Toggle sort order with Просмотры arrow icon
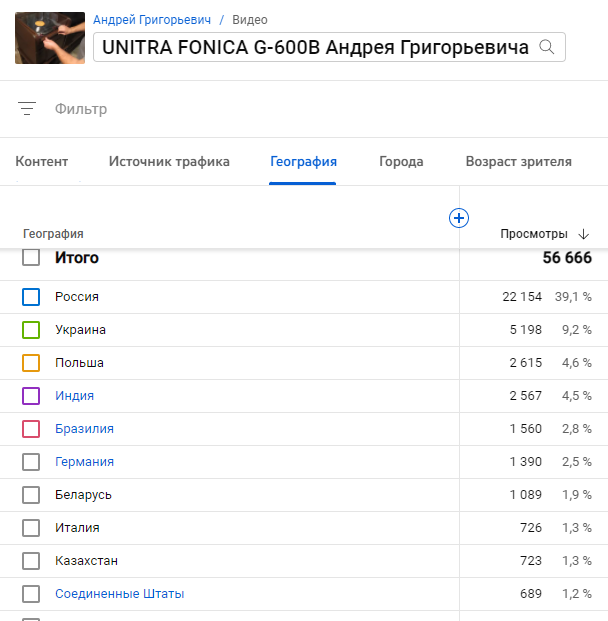Viewport: 608px width, 621px height. pyautogui.click(x=583, y=234)
